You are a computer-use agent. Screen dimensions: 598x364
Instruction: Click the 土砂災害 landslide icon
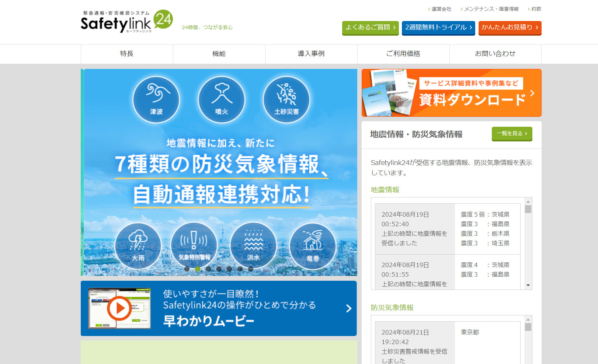[286, 99]
